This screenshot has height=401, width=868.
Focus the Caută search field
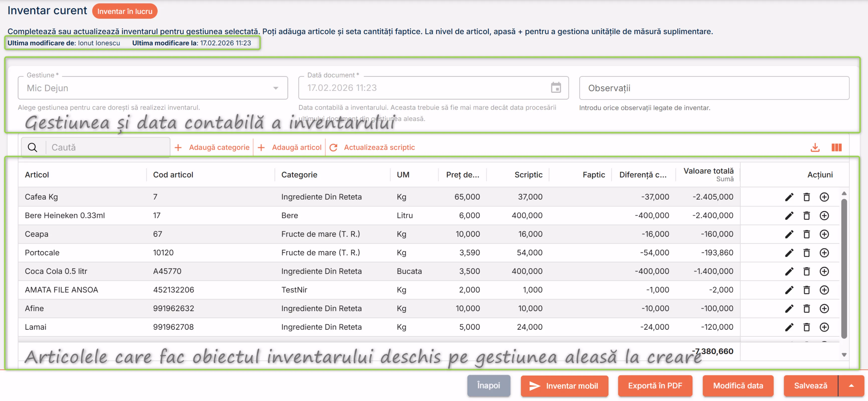coord(108,147)
